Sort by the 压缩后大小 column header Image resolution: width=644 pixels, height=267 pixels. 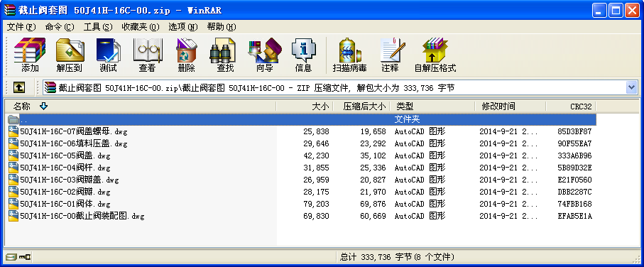361,107
